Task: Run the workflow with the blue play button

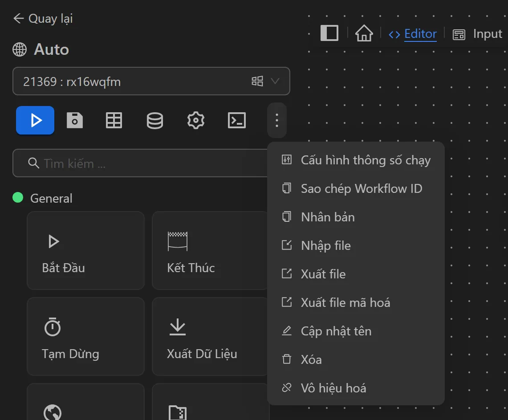Action: tap(35, 120)
